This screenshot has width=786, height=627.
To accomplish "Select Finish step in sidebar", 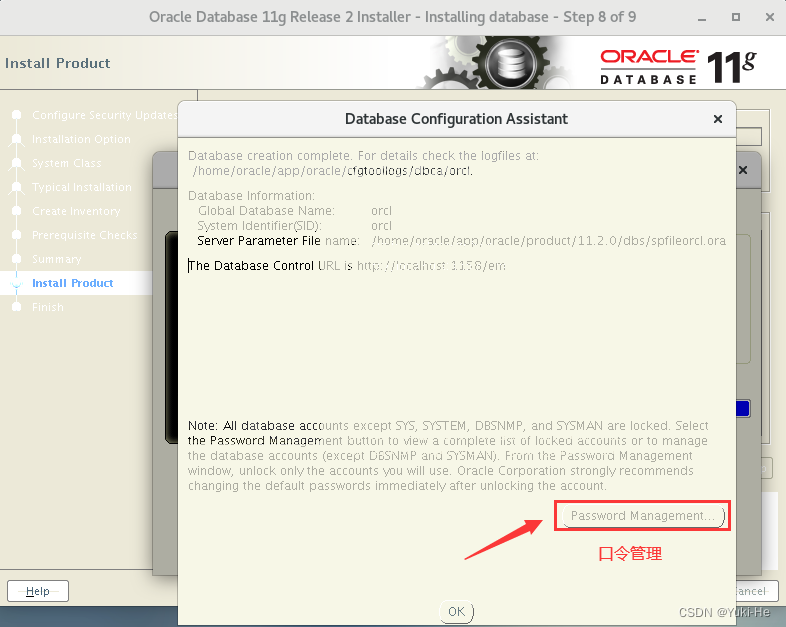I will click(48, 307).
